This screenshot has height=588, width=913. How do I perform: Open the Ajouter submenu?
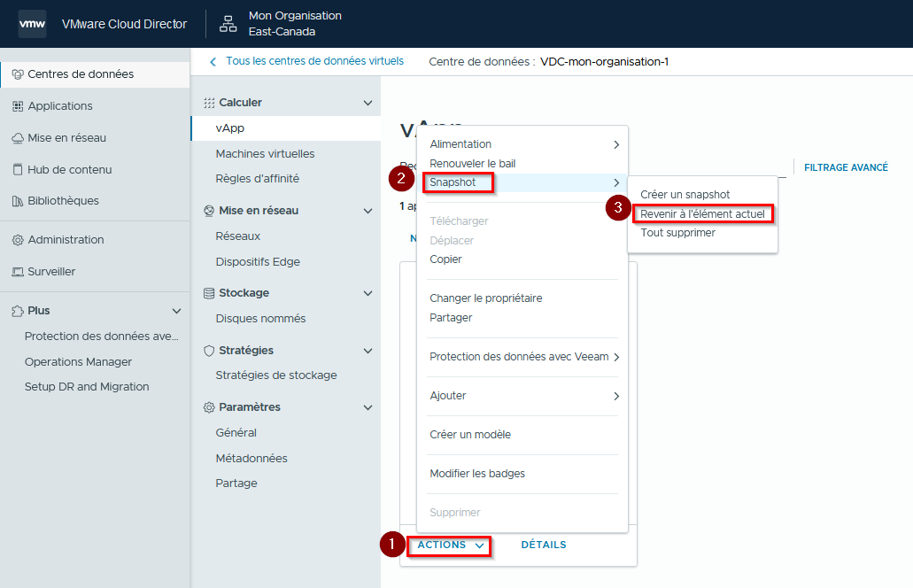pyautogui.click(x=522, y=396)
